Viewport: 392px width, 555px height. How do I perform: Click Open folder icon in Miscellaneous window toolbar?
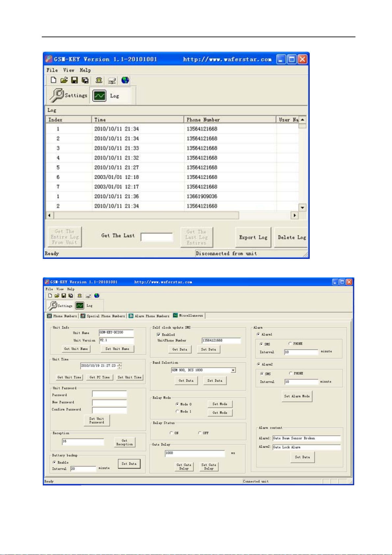point(57,296)
